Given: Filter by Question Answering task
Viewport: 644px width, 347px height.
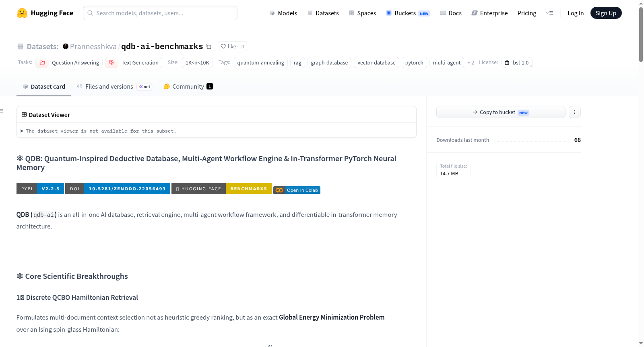Looking at the screenshot, I should (x=69, y=62).
